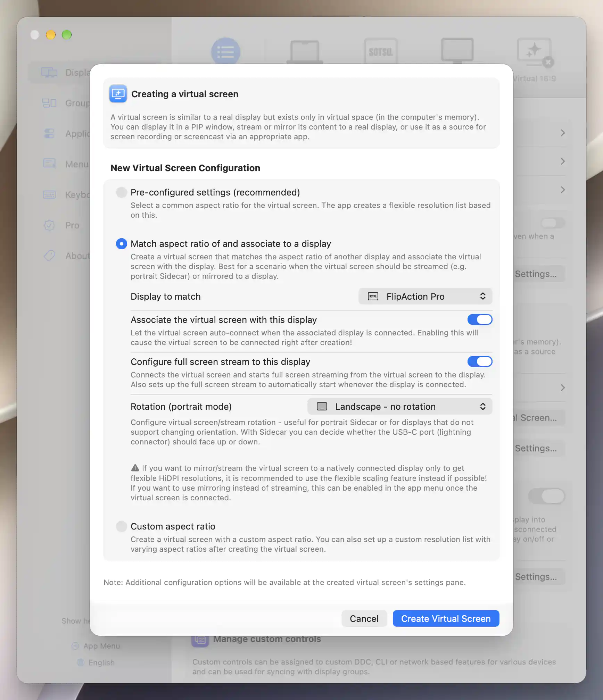Select the external monitor icon in toolbar
The image size is (603, 700).
pos(457,51)
